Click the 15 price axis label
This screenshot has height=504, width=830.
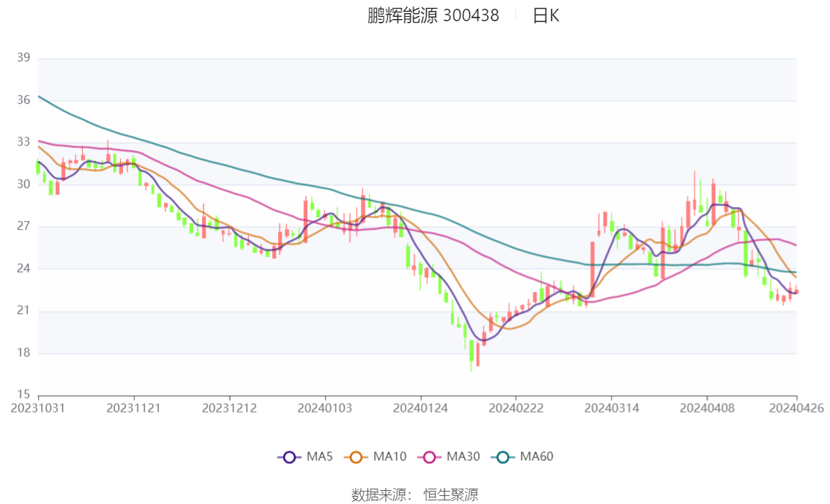(x=23, y=395)
